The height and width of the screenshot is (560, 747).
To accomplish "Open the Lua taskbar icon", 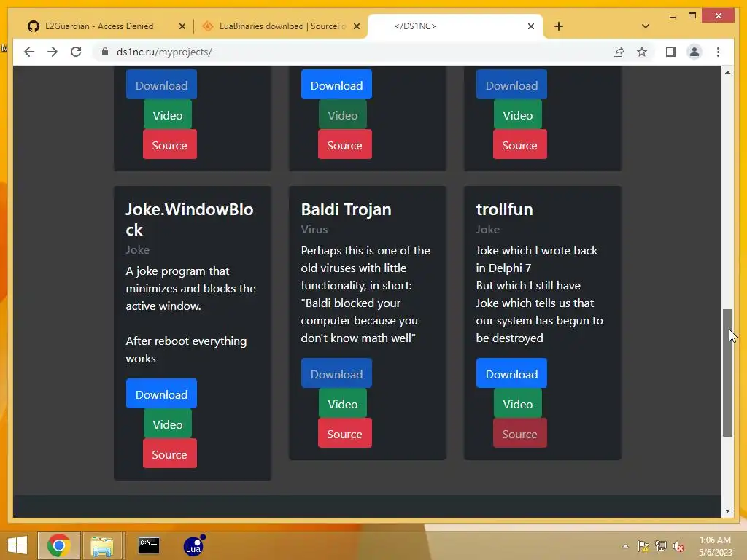I will point(193,545).
